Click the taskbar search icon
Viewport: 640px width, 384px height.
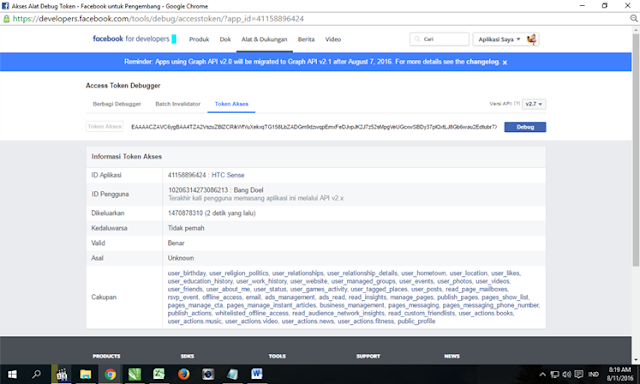pyautogui.click(x=36, y=374)
